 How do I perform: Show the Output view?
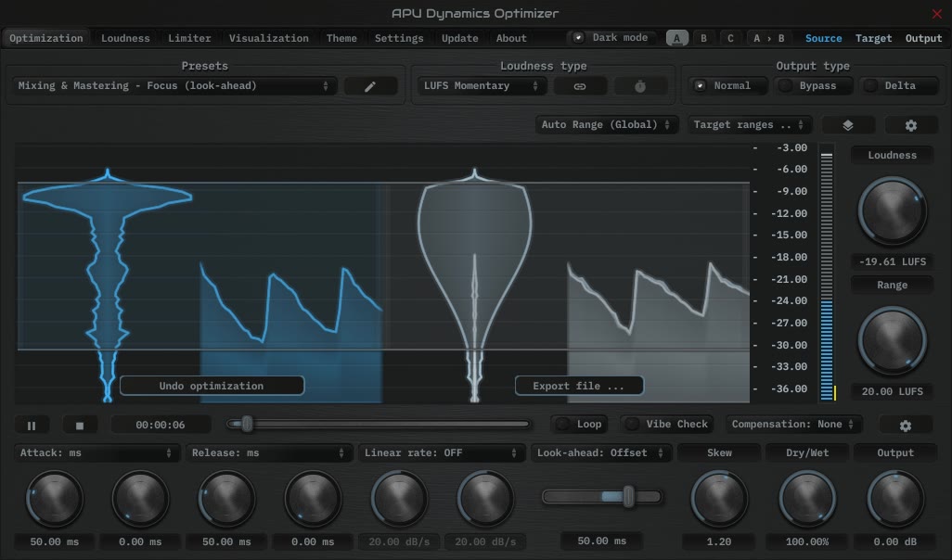point(923,38)
